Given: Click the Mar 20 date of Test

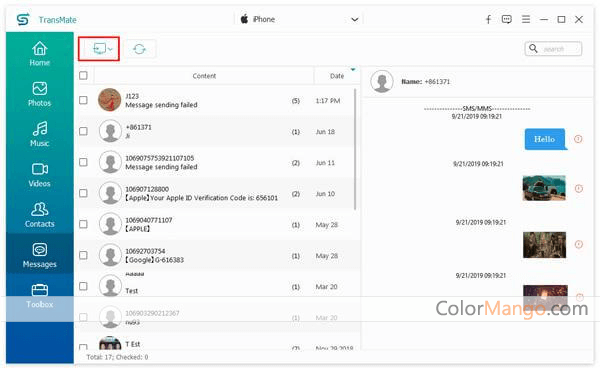Looking at the screenshot, I should pos(326,287).
